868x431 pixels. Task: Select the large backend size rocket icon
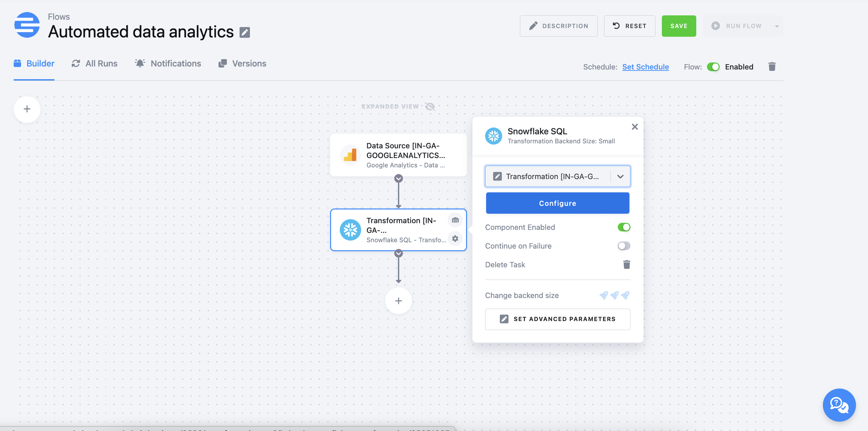point(625,295)
